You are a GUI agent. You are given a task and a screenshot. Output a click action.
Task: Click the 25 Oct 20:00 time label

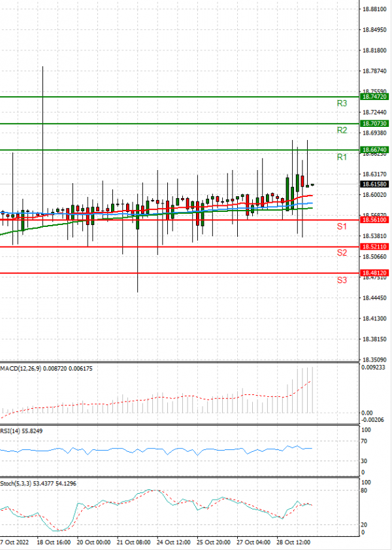tap(214, 542)
